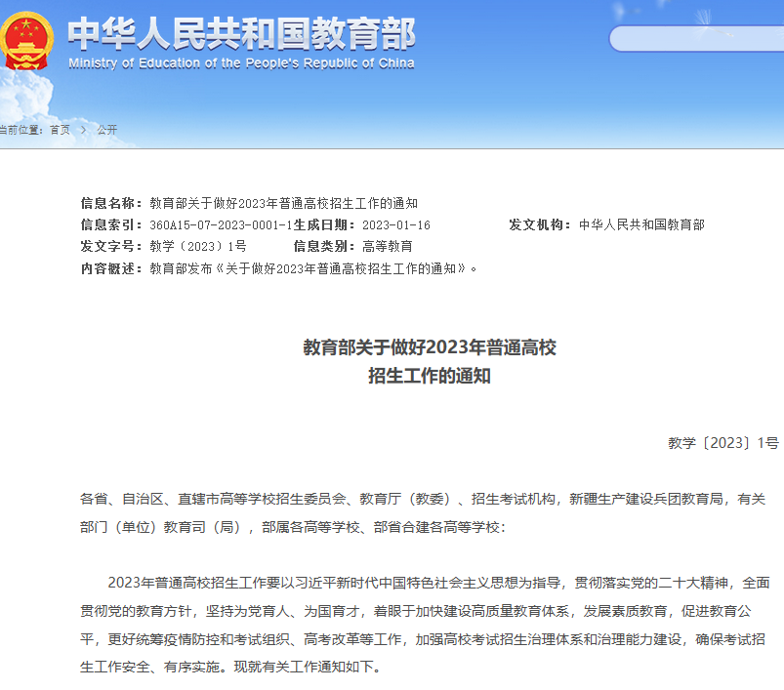Click the 发文机构 label
This screenshot has width=784, height=690.
540,224
